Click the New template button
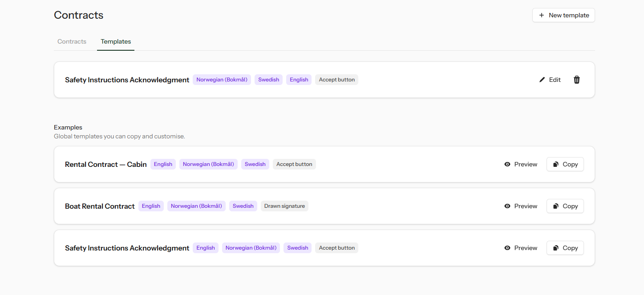 tap(563, 15)
